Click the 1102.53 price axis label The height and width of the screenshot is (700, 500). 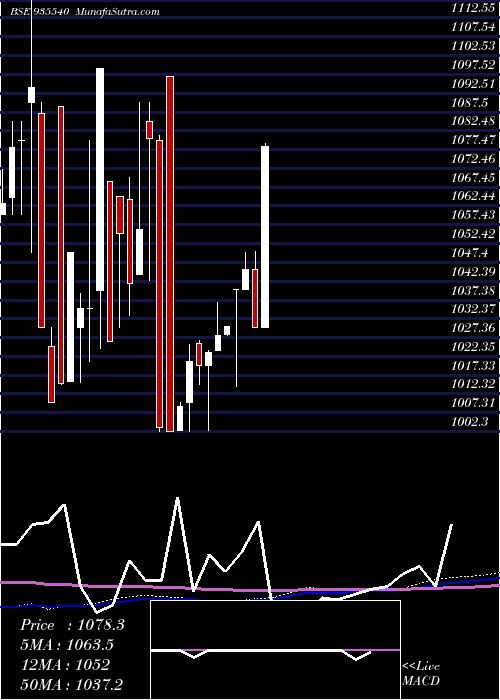pyautogui.click(x=473, y=46)
